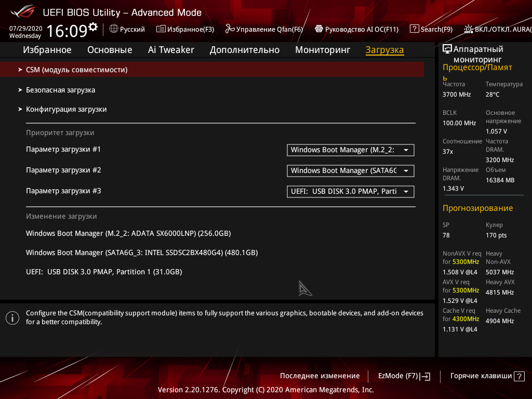Change language Русский
Viewport: 532px width, 399px height.
click(132, 29)
